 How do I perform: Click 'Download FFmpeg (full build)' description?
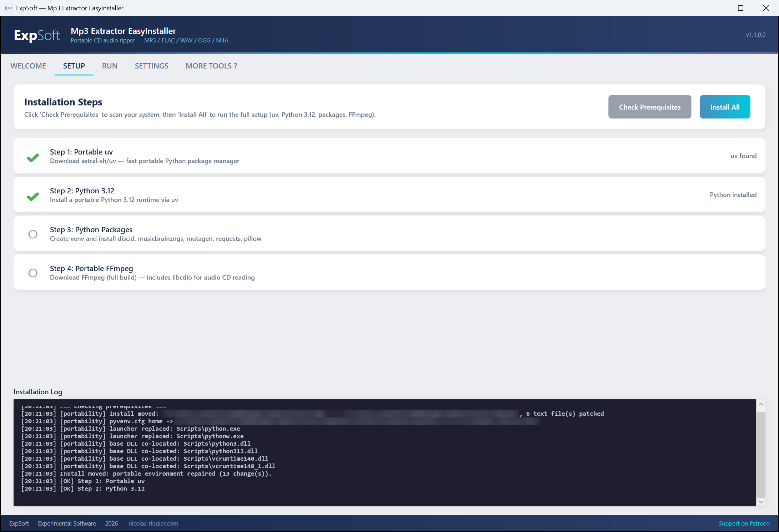pos(152,278)
